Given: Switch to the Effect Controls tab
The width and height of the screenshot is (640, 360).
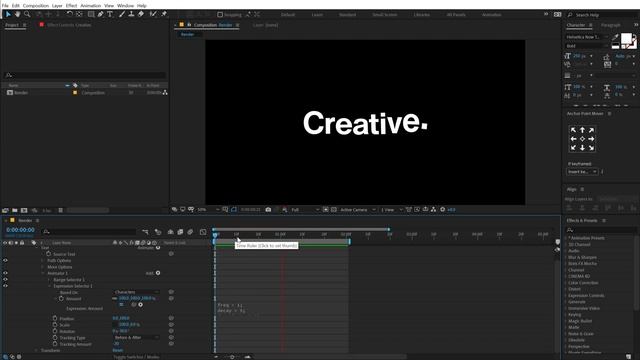Looking at the screenshot, I should coord(69,25).
